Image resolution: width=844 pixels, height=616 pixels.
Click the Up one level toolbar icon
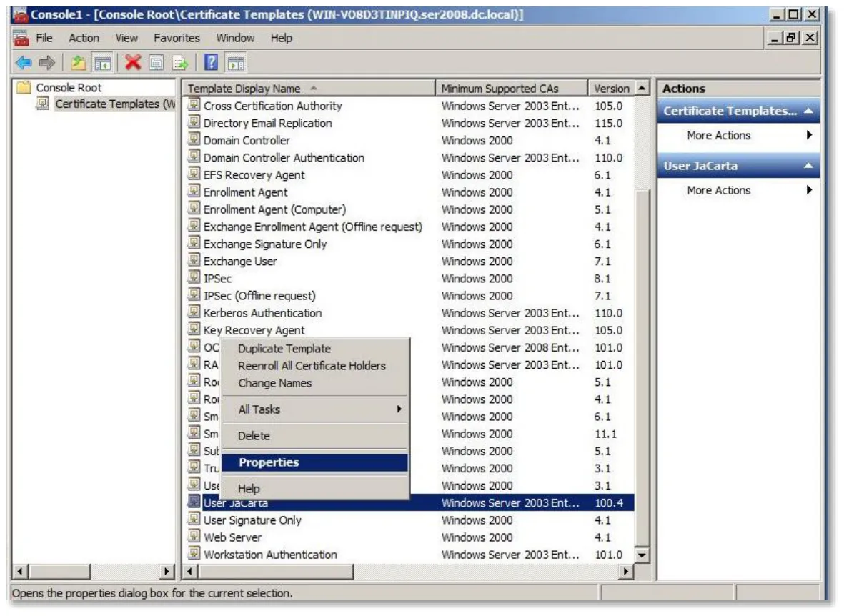[x=79, y=63]
